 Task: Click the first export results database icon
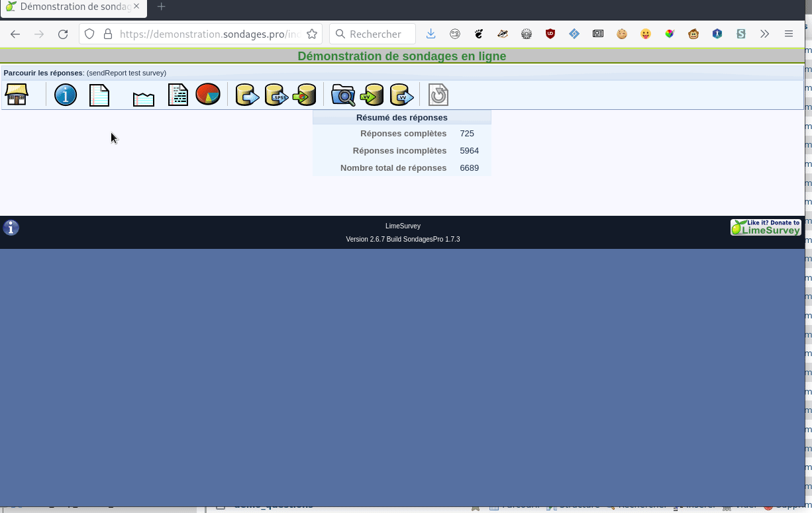click(247, 95)
